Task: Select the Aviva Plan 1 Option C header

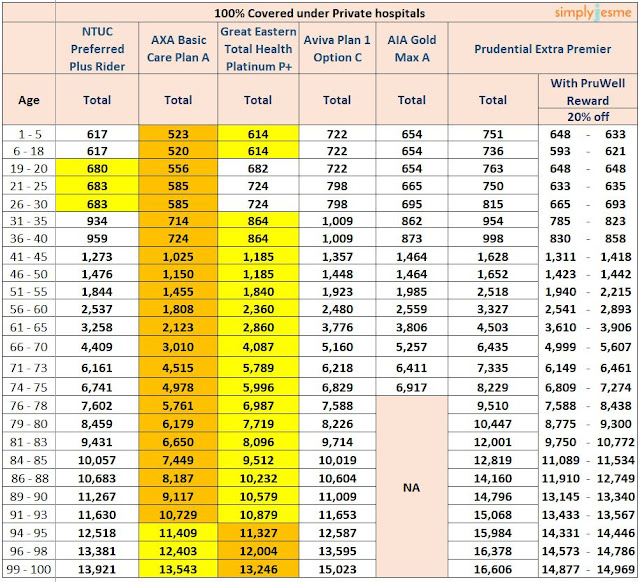Action: pyautogui.click(x=337, y=49)
